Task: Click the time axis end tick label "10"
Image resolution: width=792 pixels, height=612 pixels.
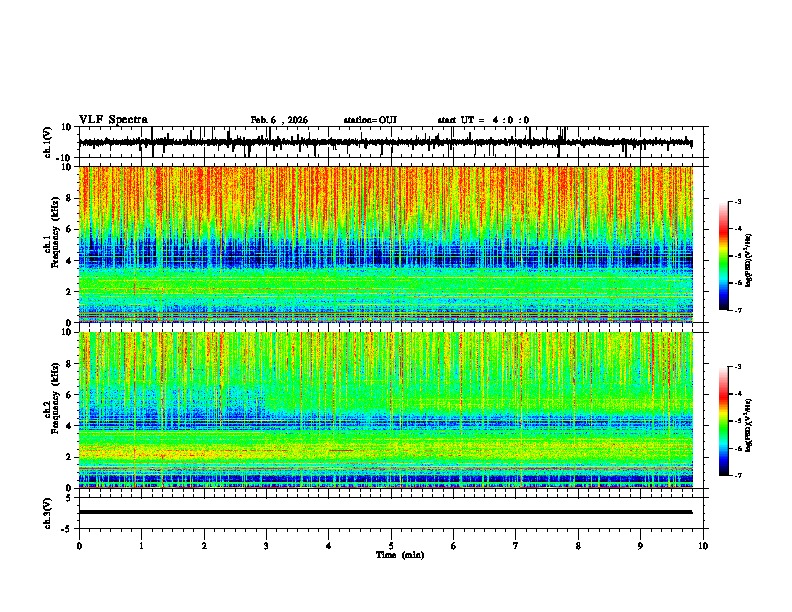Action: (x=703, y=546)
